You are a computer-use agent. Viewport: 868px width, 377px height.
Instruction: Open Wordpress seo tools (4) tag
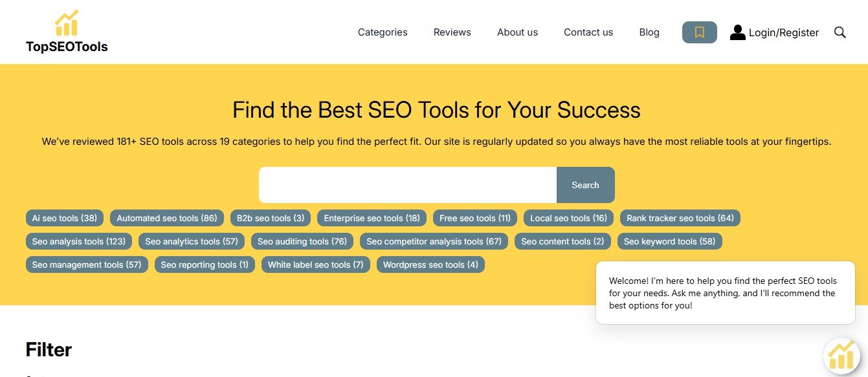click(430, 264)
